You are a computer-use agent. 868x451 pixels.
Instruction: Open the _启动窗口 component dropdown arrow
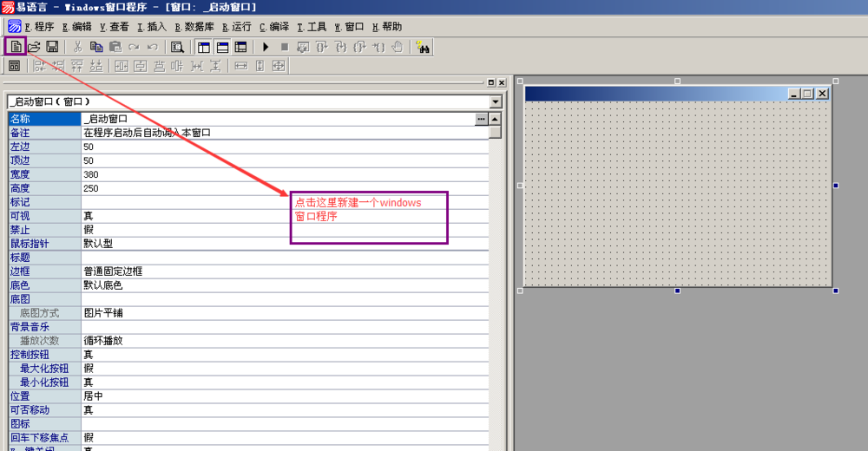(x=496, y=101)
